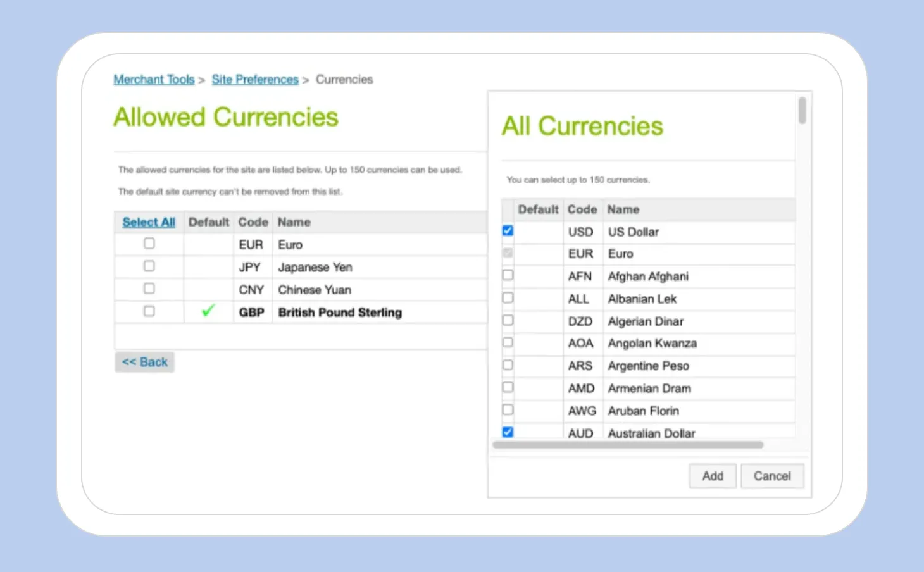Image resolution: width=924 pixels, height=572 pixels.
Task: Check the AWG Aruban Florin checkbox
Action: click(x=507, y=409)
